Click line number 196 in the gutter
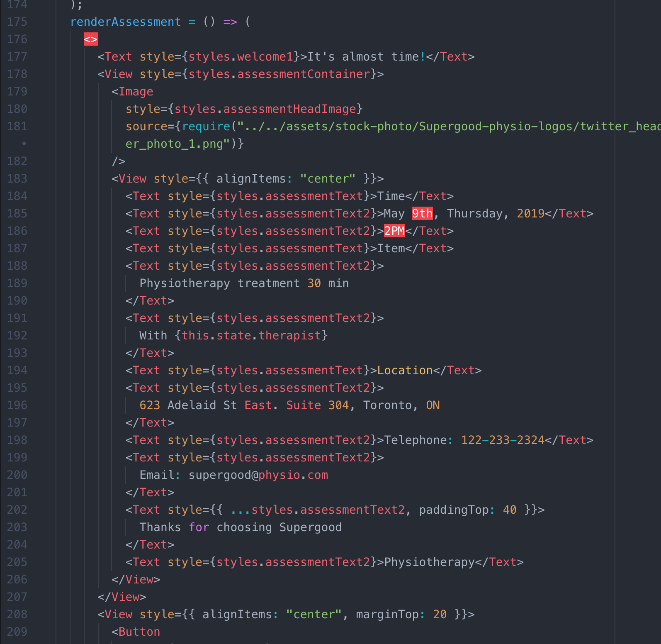 pyautogui.click(x=17, y=405)
